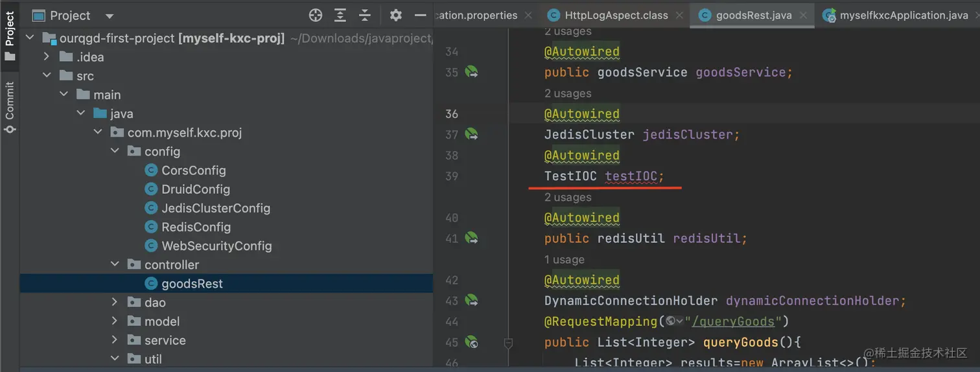Switch to goodsRest.java editor tab
The image size is (980, 372).
(754, 16)
